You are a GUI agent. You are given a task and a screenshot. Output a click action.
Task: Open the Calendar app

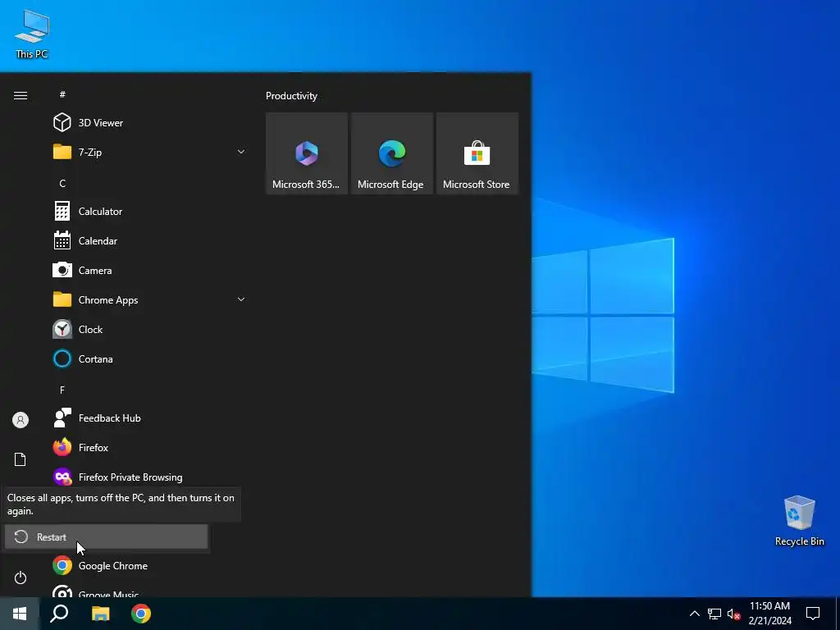[x=148, y=240]
